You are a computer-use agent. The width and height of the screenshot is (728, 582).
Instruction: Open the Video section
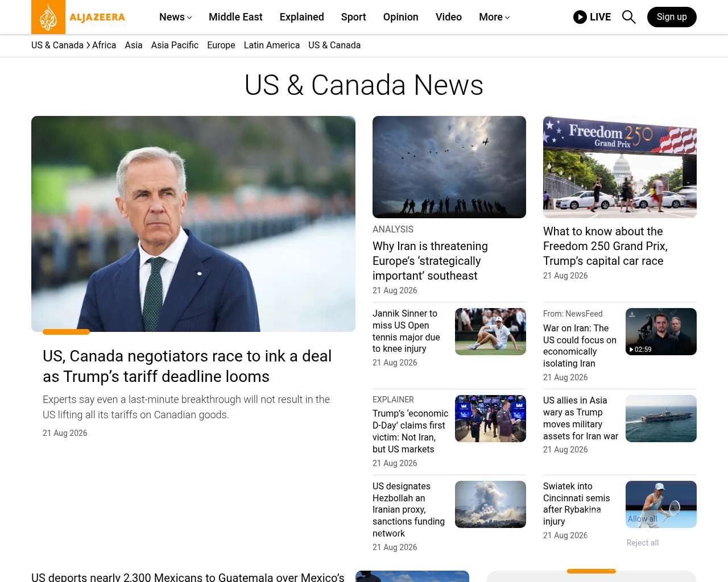(x=449, y=17)
